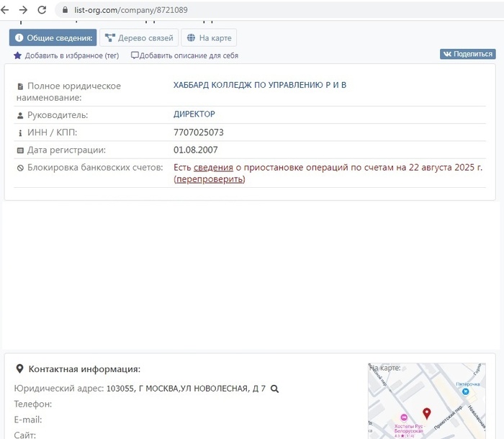Click the magnifier icon next to legal address
504x439 pixels.
pos(274,389)
